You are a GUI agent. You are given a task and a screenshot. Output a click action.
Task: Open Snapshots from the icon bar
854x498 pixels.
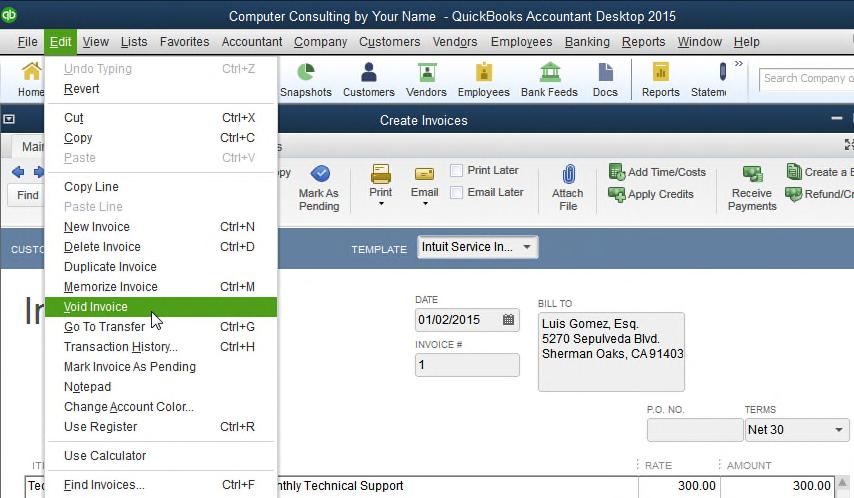[x=306, y=80]
